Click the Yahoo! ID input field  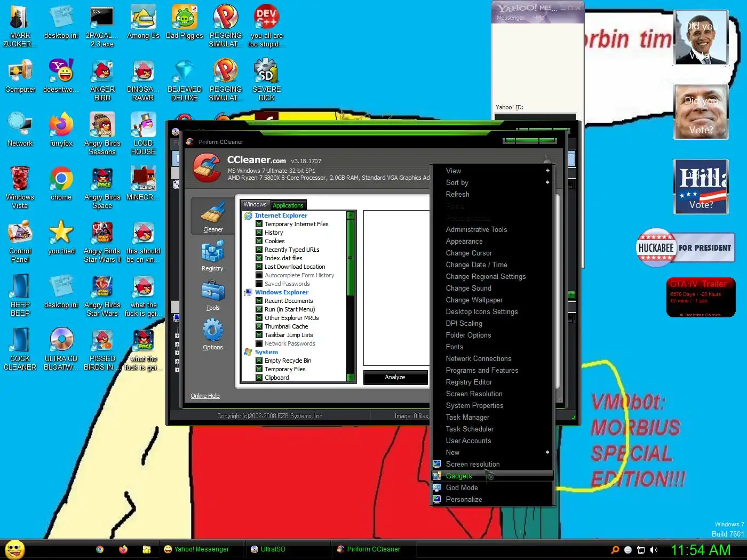coord(536,117)
